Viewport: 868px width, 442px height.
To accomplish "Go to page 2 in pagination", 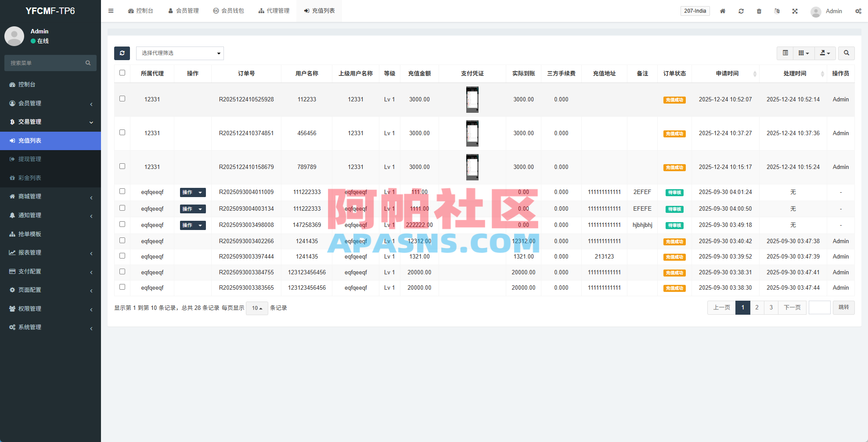I will tap(757, 308).
